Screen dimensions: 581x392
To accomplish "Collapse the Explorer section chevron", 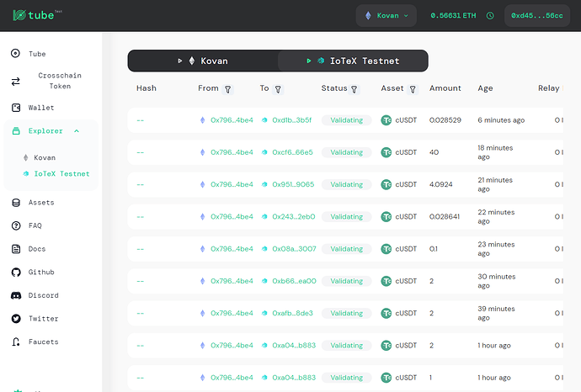I will 77,130.
